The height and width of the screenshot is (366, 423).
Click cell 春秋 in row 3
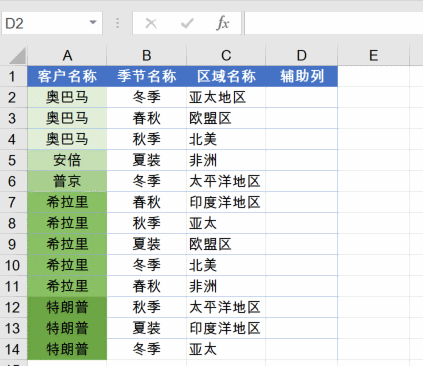(x=146, y=118)
